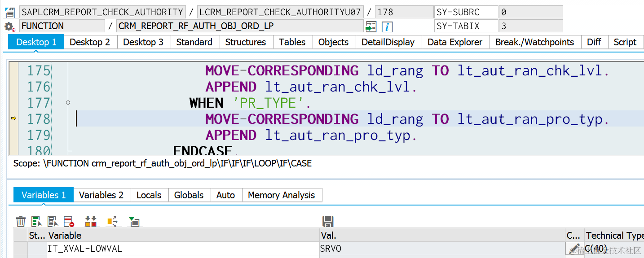Image resolution: width=644 pixels, height=258 pixels.
Task: Click the orange square branching arrows icon
Action: [x=113, y=221]
